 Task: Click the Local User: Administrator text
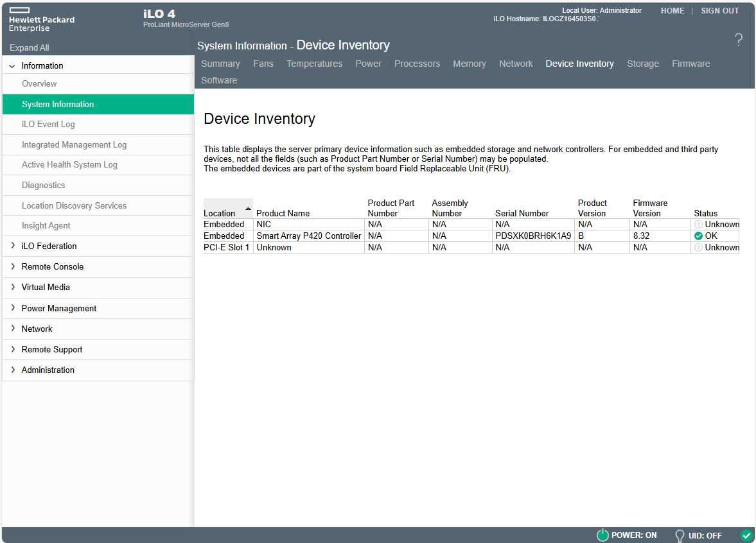pyautogui.click(x=602, y=10)
